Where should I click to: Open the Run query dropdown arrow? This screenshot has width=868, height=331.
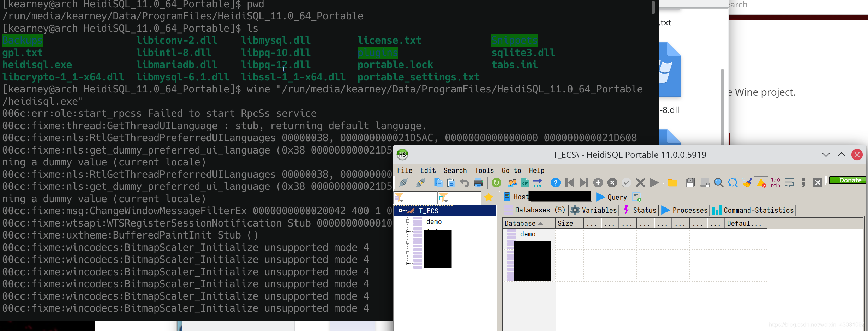(663, 183)
